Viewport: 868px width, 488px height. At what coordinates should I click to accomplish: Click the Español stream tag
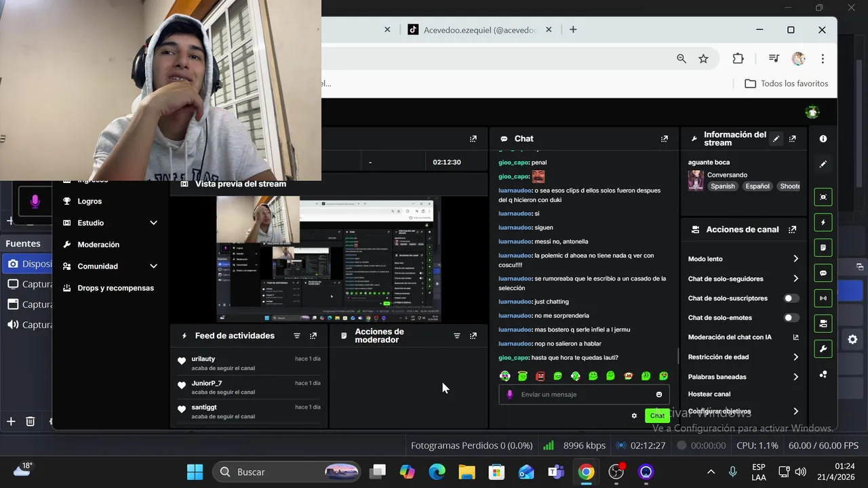pyautogui.click(x=757, y=186)
